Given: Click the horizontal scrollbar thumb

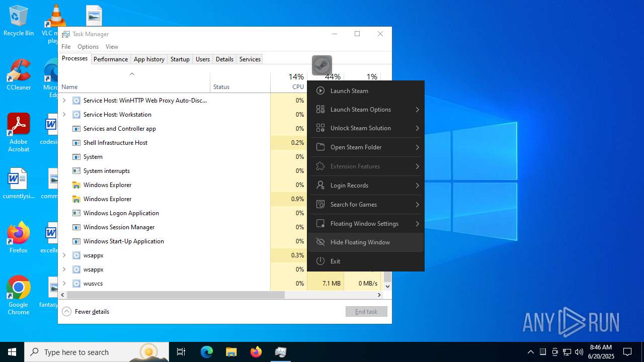Looking at the screenshot, I should [176, 295].
